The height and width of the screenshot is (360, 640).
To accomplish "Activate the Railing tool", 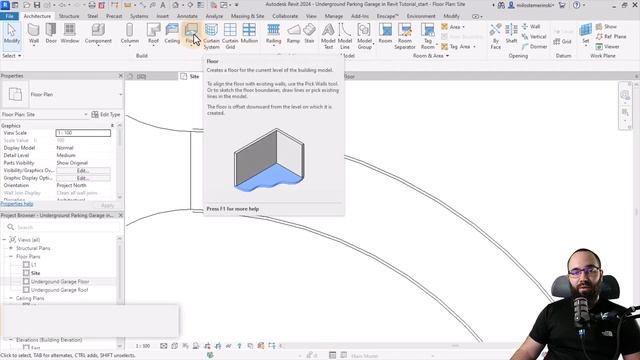I will 273,33.
